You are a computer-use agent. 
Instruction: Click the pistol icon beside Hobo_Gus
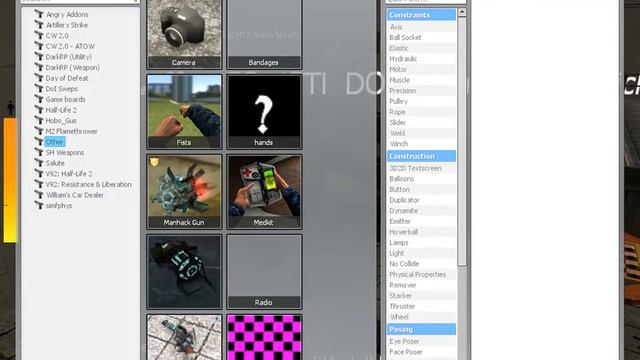39,120
